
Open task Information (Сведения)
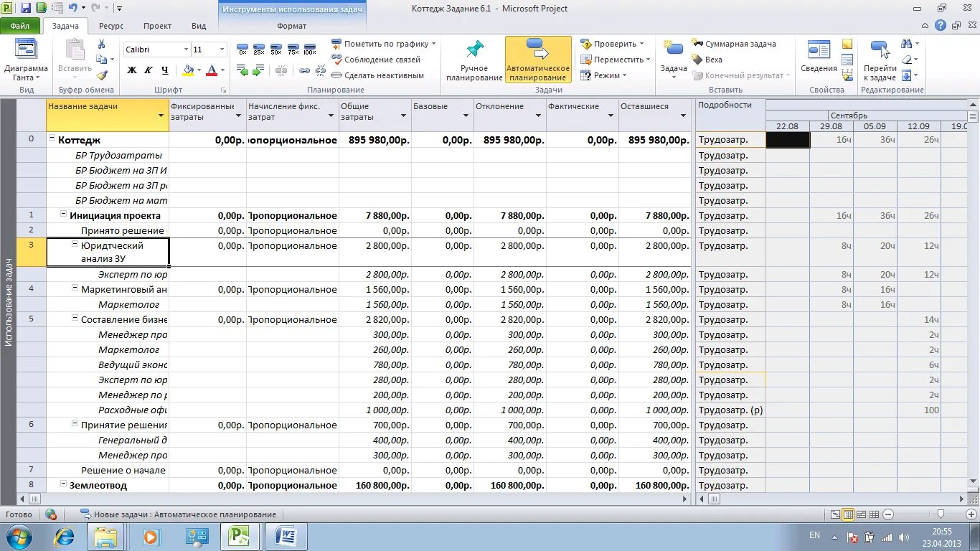click(x=819, y=57)
